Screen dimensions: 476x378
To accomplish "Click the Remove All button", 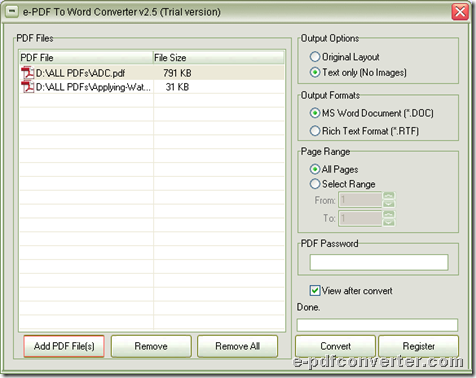I will click(x=237, y=346).
